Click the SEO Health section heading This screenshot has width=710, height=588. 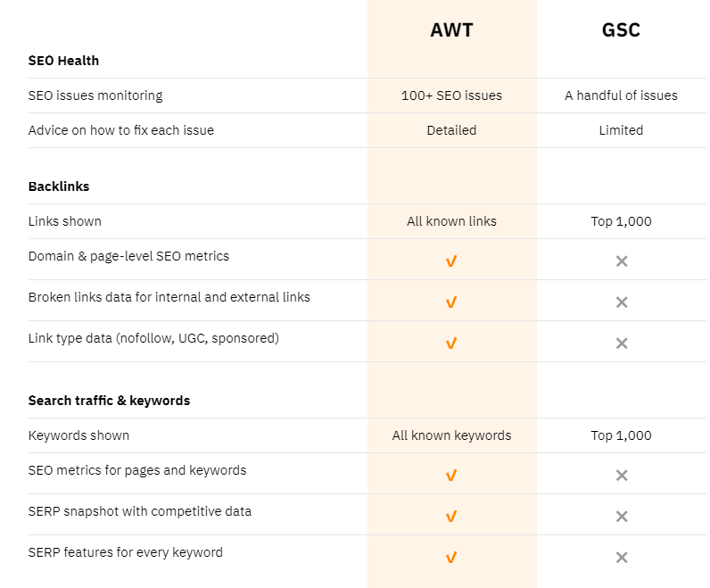pos(63,61)
